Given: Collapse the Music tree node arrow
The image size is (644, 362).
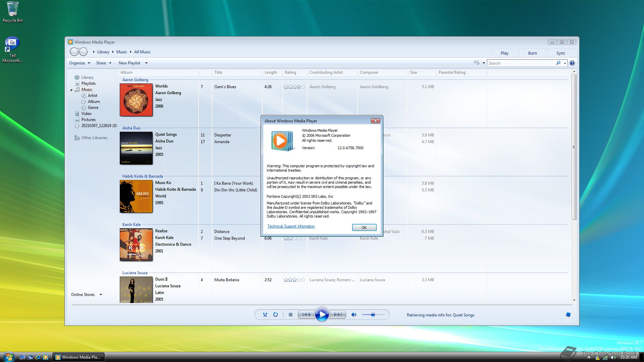Looking at the screenshot, I should 71,90.
